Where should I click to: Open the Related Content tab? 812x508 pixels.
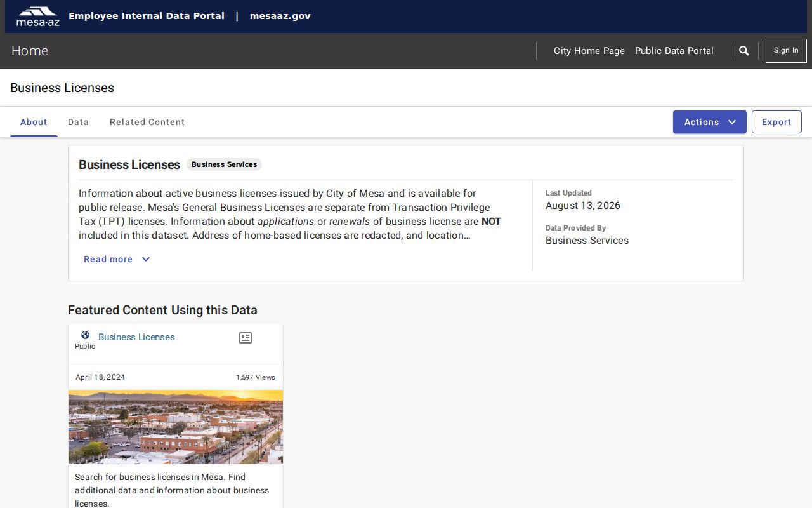pos(147,122)
